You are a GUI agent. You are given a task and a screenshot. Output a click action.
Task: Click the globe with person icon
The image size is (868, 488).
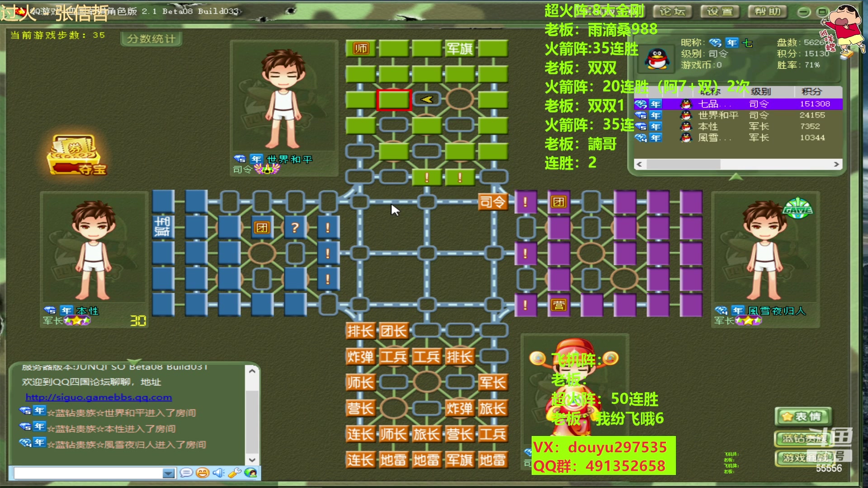250,473
